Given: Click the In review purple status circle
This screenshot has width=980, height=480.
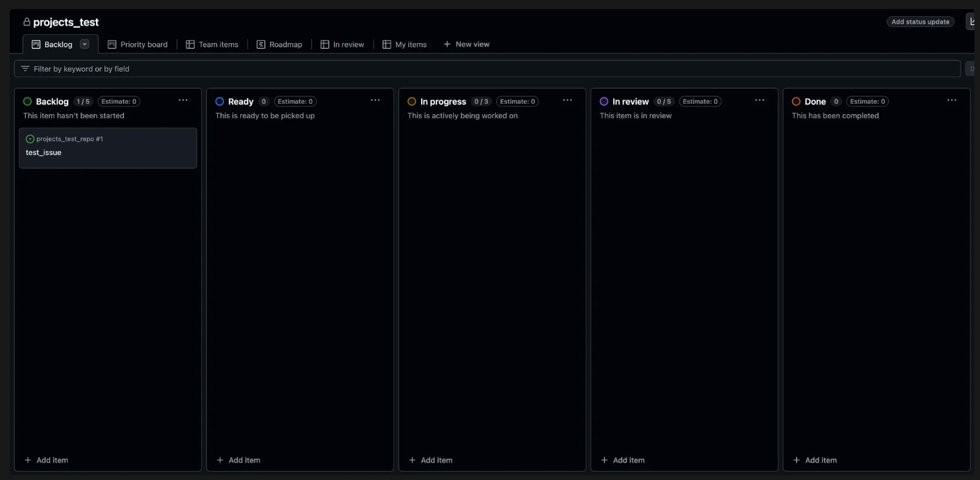Looking at the screenshot, I should tap(604, 102).
